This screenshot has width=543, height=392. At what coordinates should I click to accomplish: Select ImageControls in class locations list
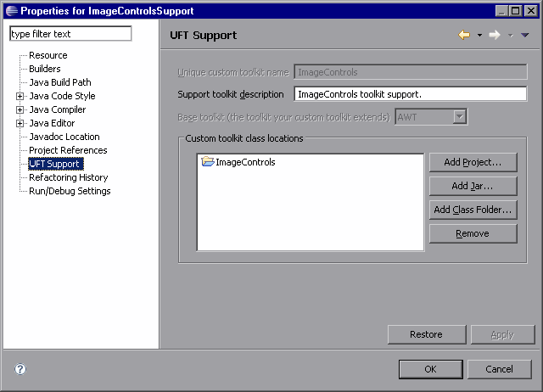[245, 162]
